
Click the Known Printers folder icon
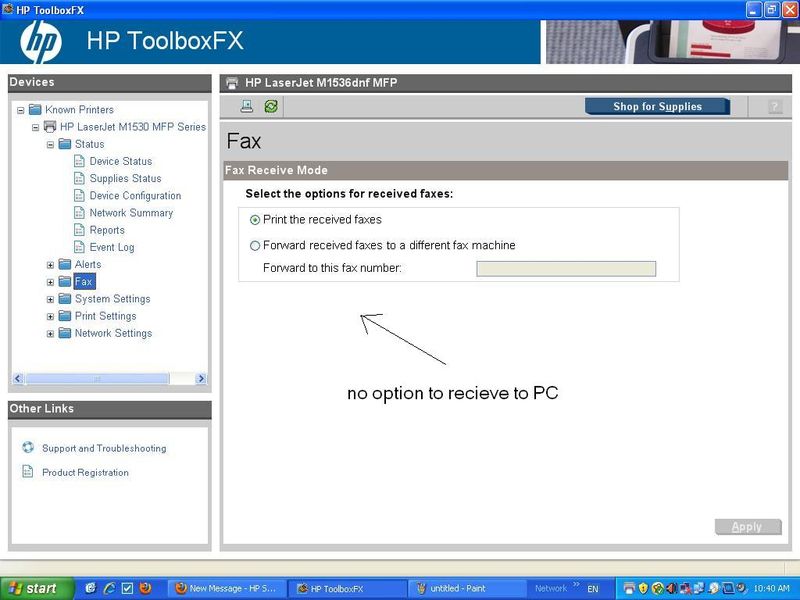coord(35,109)
